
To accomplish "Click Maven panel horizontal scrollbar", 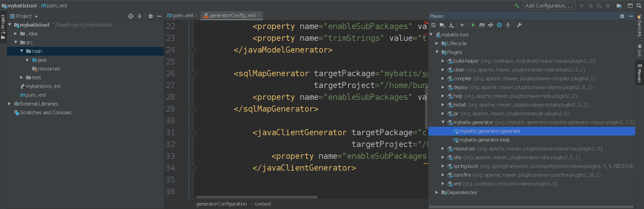I will pyautogui.click(x=531, y=207).
